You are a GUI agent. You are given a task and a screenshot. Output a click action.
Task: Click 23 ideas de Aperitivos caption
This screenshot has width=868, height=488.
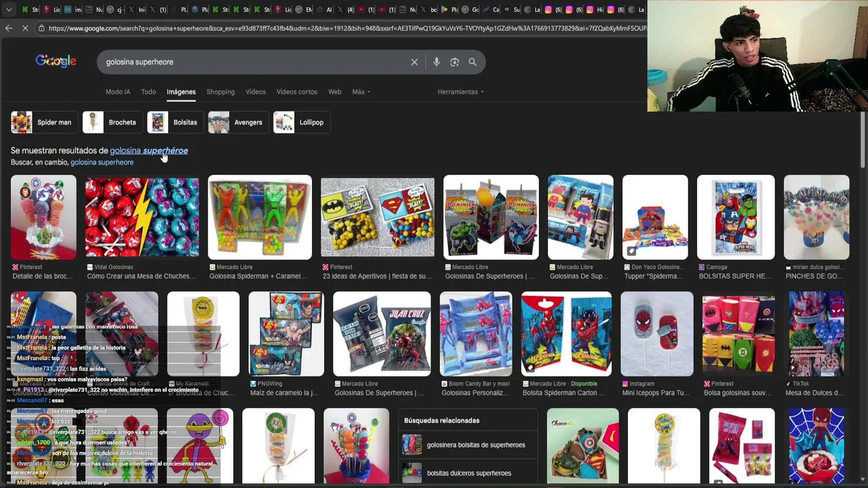tap(377, 277)
